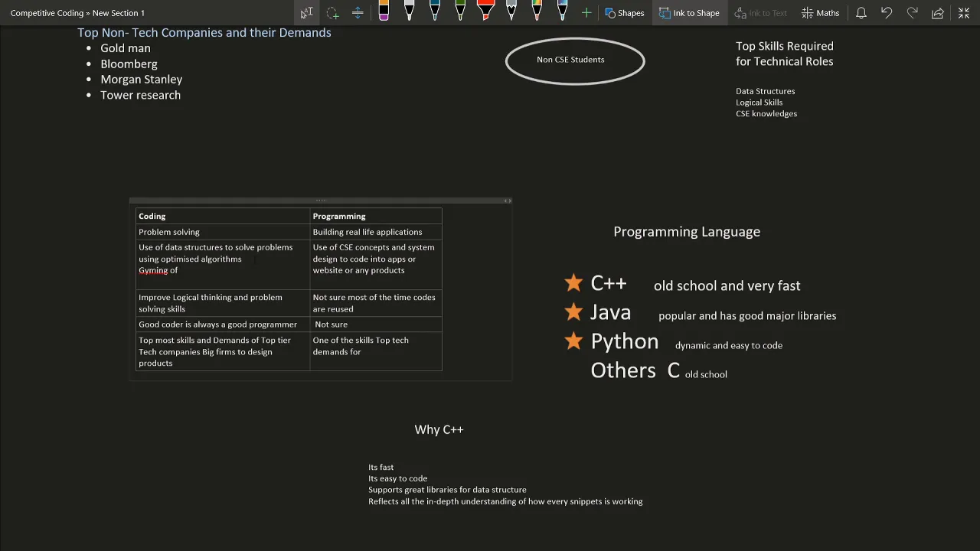Click 'Supports great libraries for data structure' line
The width and height of the screenshot is (980, 551).
[x=447, y=490]
